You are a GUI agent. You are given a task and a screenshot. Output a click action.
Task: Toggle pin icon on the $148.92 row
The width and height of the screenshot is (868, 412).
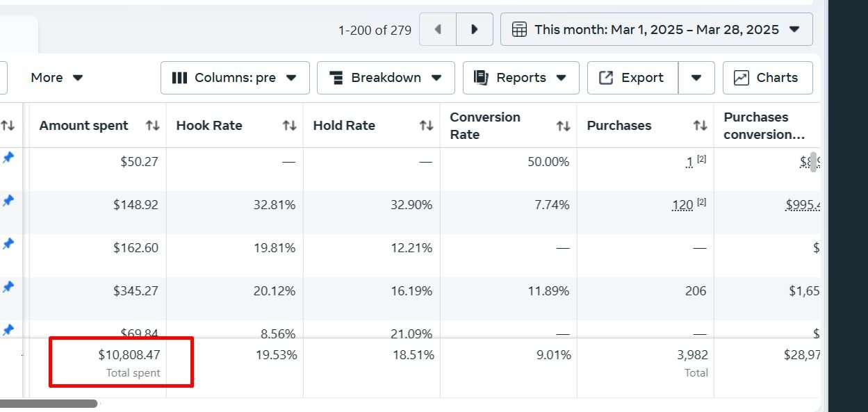[8, 201]
